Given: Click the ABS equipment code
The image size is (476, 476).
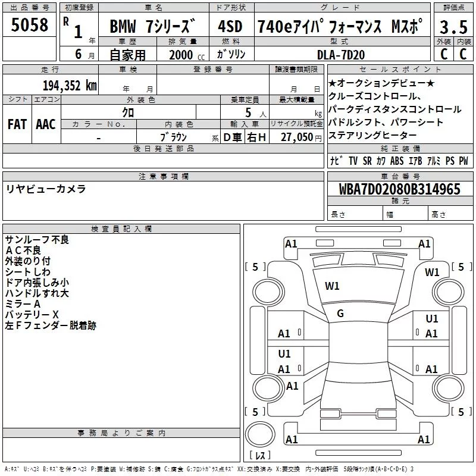Looking at the screenshot, I should coord(397,161).
